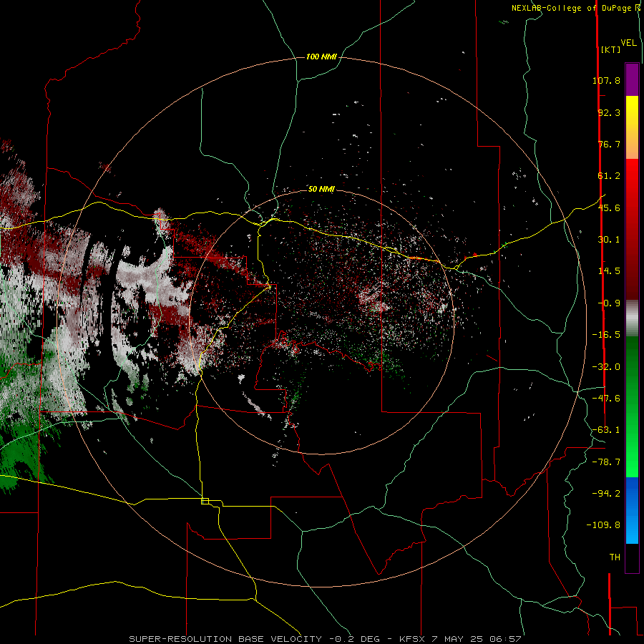This screenshot has height=644, width=644.
Task: Click the purple segment of the velocity color bar
Action: 632,79
